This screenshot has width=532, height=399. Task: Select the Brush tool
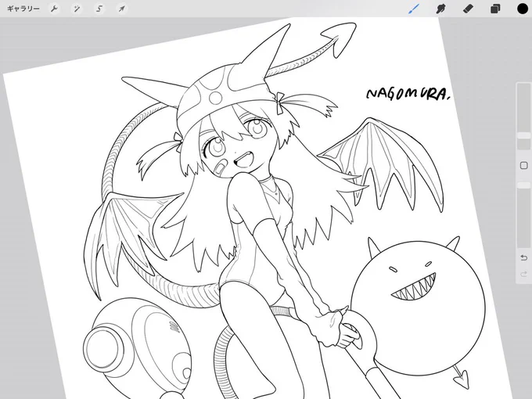tap(414, 9)
